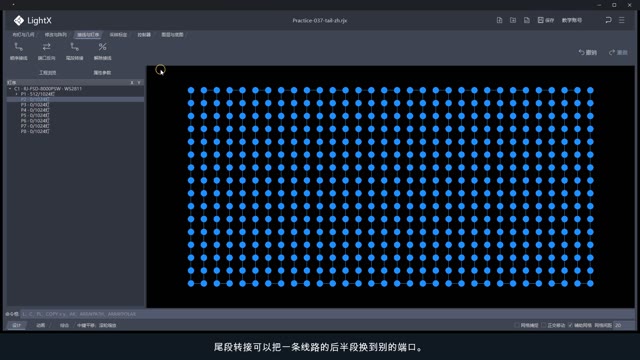Click the redo button beside undo
Viewport: 640px width, 360px height.
point(618,52)
